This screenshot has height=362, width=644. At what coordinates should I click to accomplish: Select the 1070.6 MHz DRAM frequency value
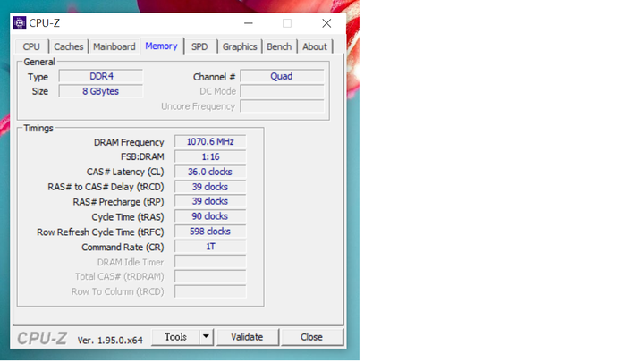(x=210, y=141)
